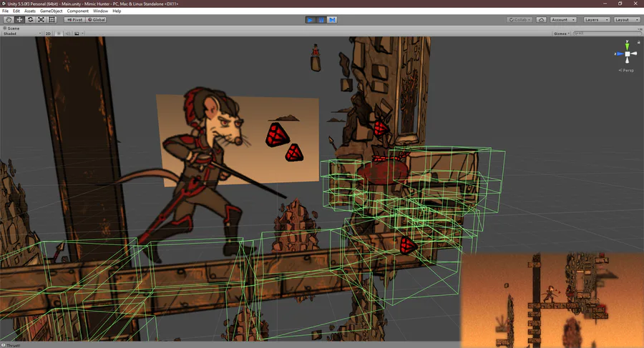
Task: Expand the scene effects dropdown arrow
Action: click(x=82, y=34)
